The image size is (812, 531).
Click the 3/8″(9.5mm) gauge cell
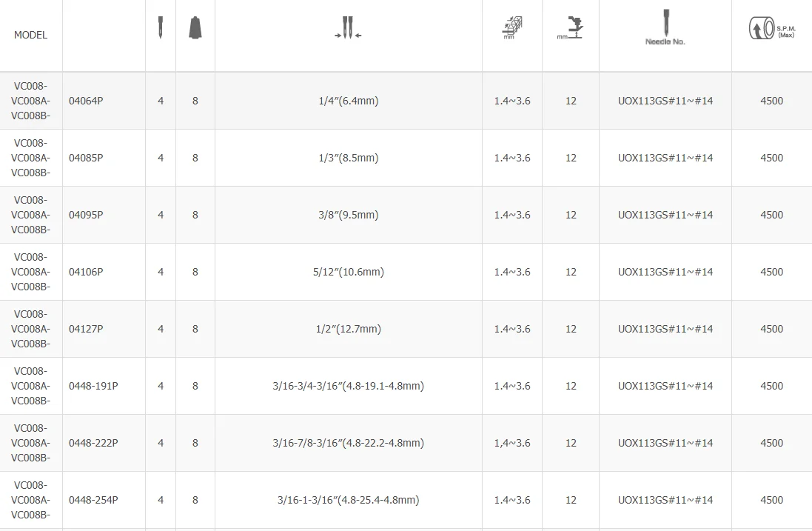(x=349, y=215)
